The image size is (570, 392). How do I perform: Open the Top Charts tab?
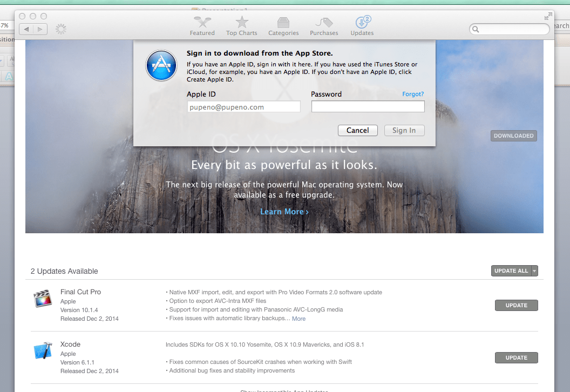click(x=241, y=26)
